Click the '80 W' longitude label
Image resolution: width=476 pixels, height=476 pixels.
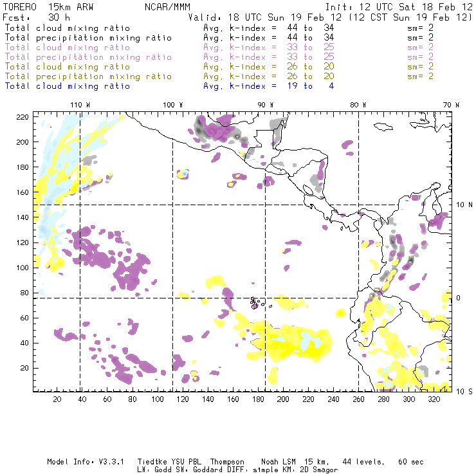point(358,105)
